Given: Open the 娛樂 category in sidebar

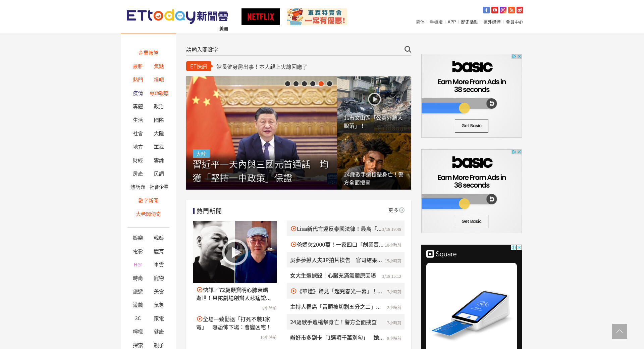Looking at the screenshot, I should (138, 238).
